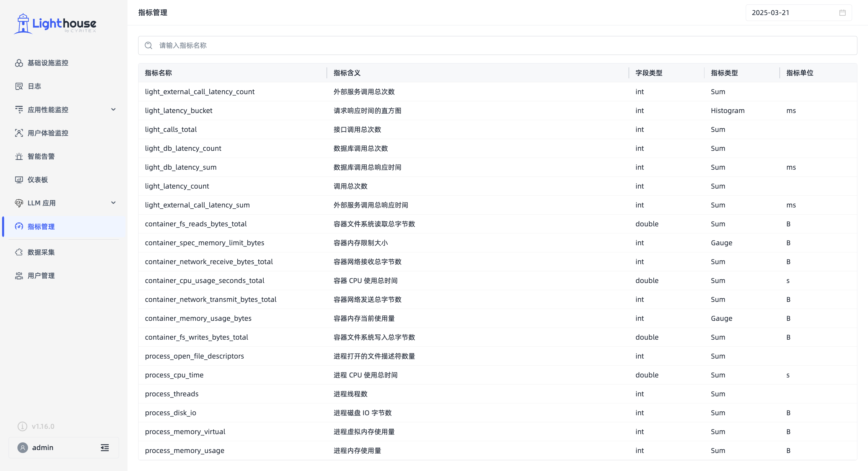Click light_db_latency_sum metric name
Screen dimensions: 868x471
coord(181,167)
